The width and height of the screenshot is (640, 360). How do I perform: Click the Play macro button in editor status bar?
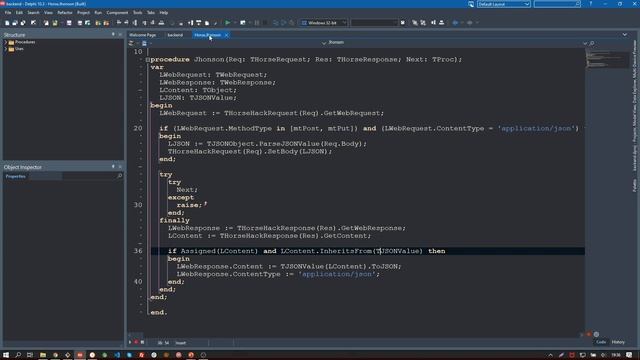tap(130, 342)
